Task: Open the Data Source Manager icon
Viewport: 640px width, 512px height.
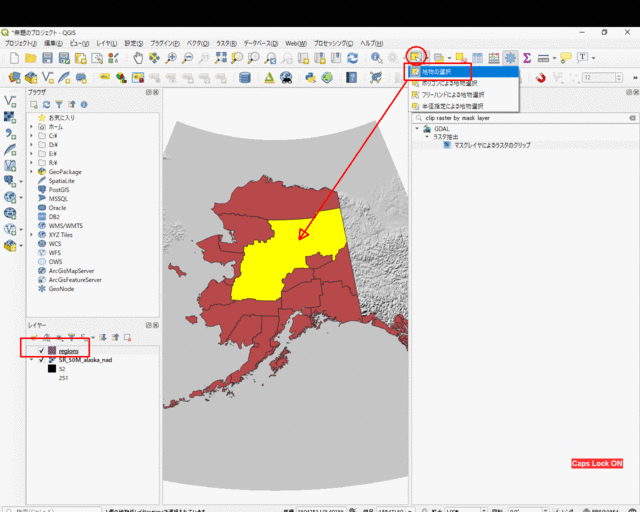Action: click(x=15, y=77)
